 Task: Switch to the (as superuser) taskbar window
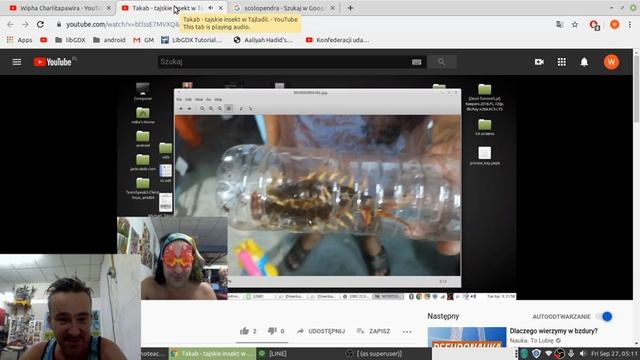(374, 353)
